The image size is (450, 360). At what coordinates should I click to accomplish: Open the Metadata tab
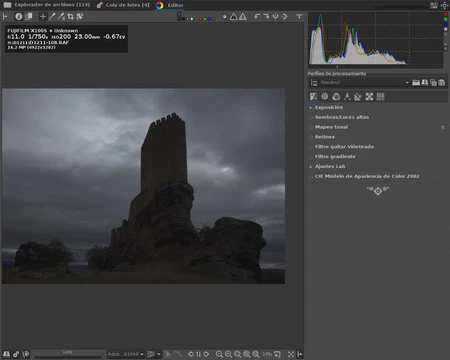[380, 97]
